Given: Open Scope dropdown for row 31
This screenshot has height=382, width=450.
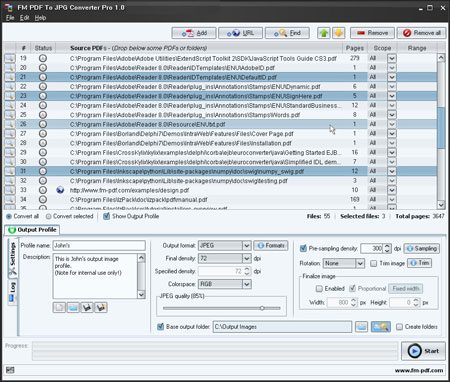Looking at the screenshot, I should pyautogui.click(x=392, y=171).
